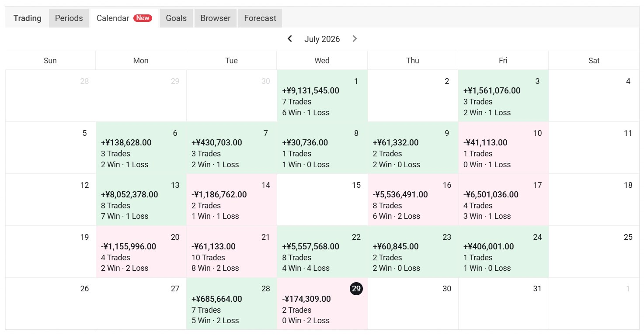Go to next month using right chevron
Screen dimensions: 644x335
click(x=355, y=39)
